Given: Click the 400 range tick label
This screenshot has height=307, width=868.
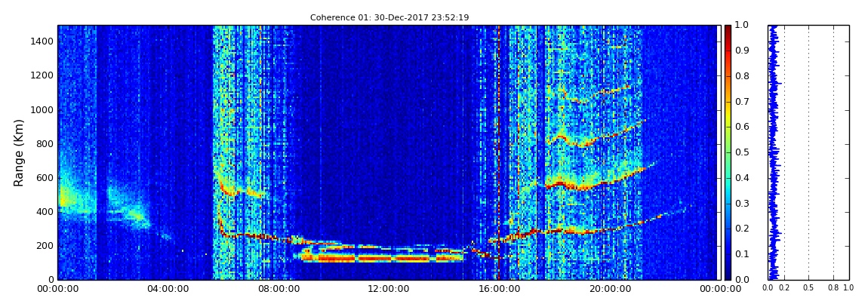Looking at the screenshot, I should pyautogui.click(x=45, y=211).
